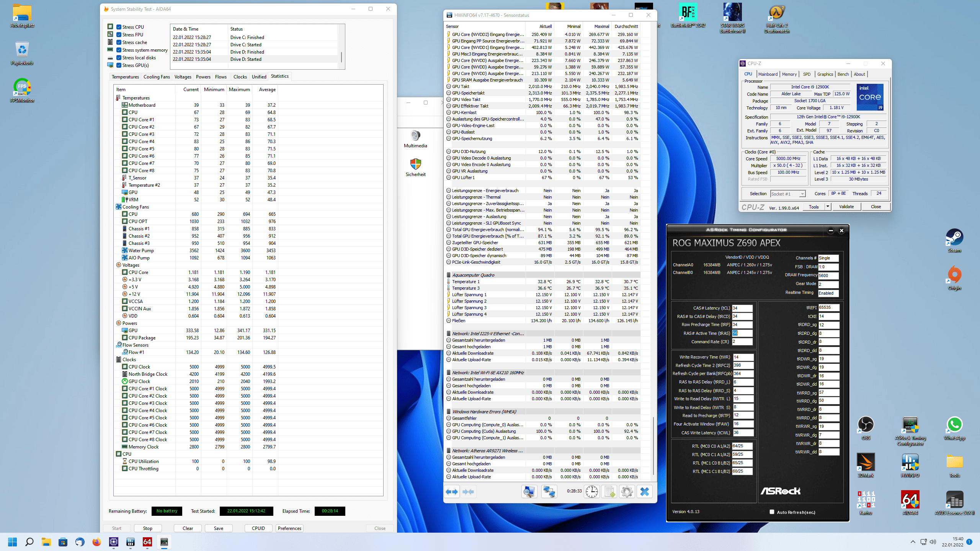Open Tools dropdown arrow in CPU-Z
This screenshot has width=980, height=551.
click(x=827, y=207)
